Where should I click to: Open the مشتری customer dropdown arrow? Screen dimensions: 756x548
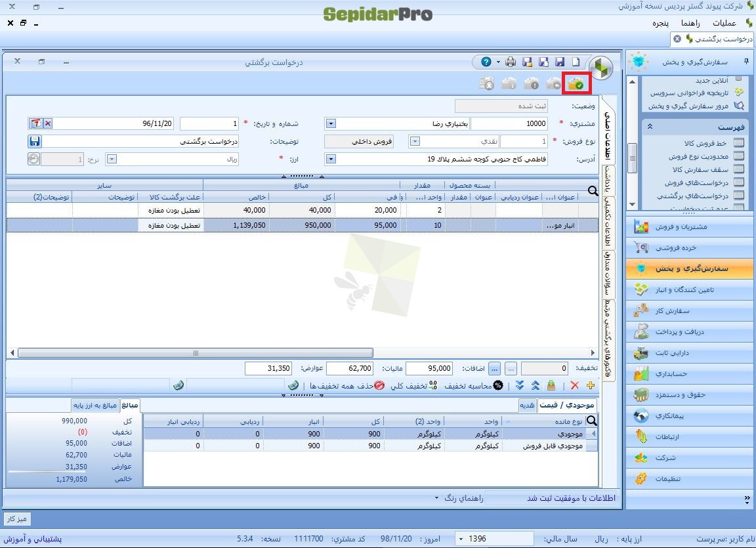tap(330, 124)
